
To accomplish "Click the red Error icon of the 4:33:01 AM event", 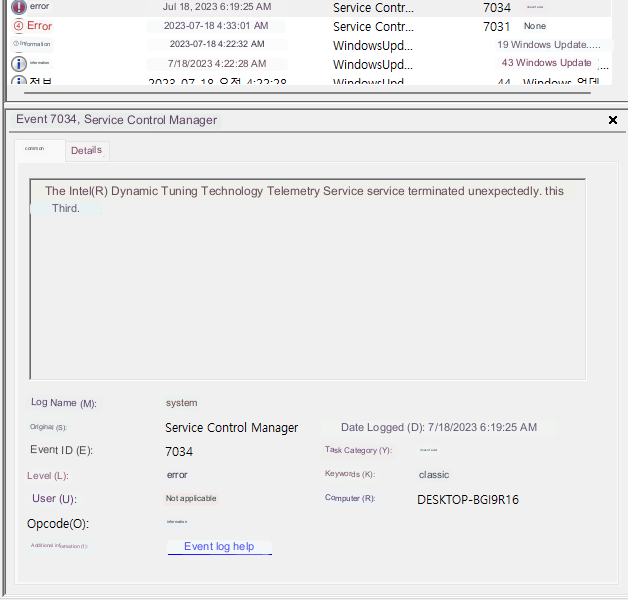I will [x=19, y=26].
